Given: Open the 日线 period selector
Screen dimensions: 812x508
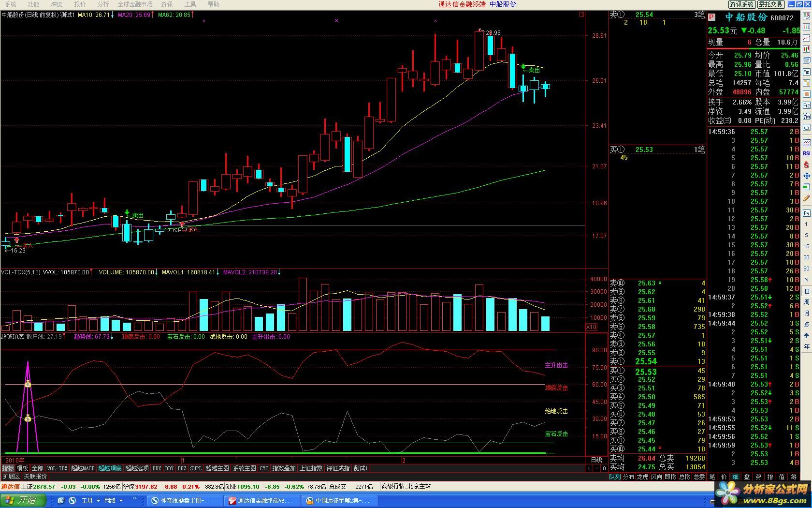Looking at the screenshot, I should coord(596,460).
